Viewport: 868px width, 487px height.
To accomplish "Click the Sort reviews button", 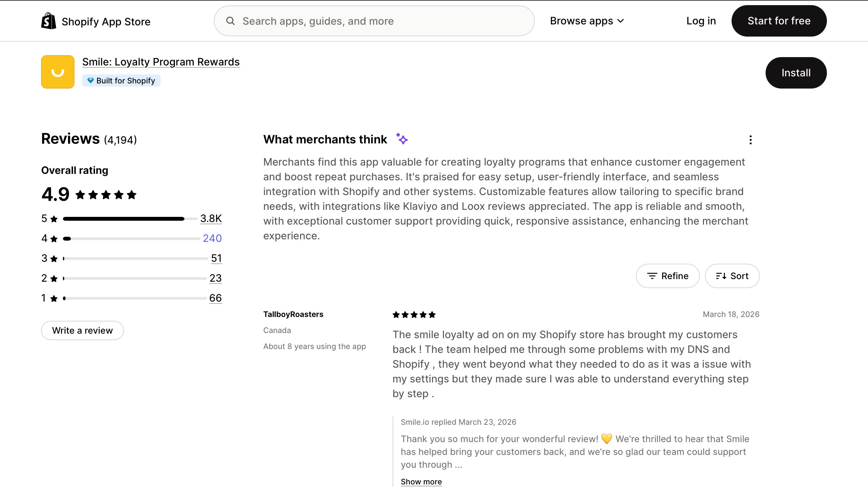I will [x=732, y=276].
